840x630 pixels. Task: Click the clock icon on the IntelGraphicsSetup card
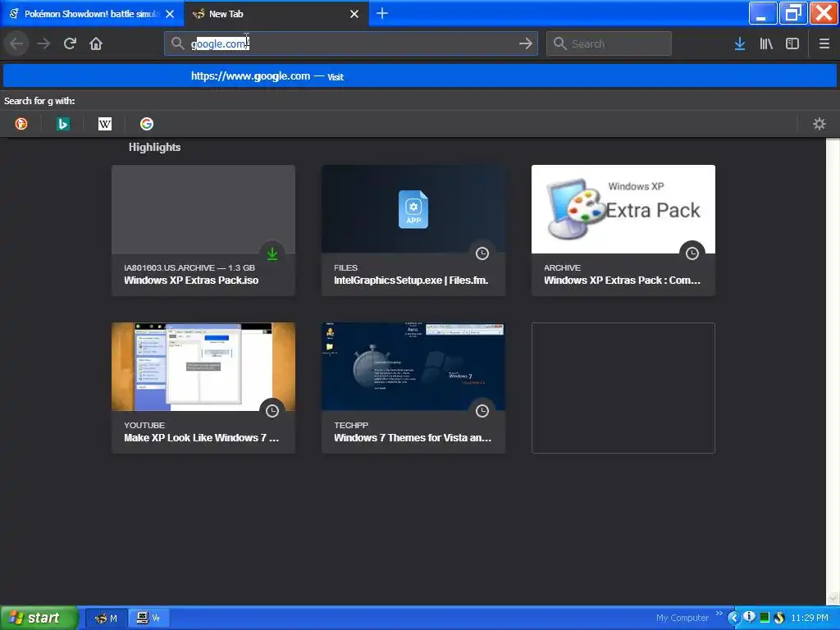[482, 253]
